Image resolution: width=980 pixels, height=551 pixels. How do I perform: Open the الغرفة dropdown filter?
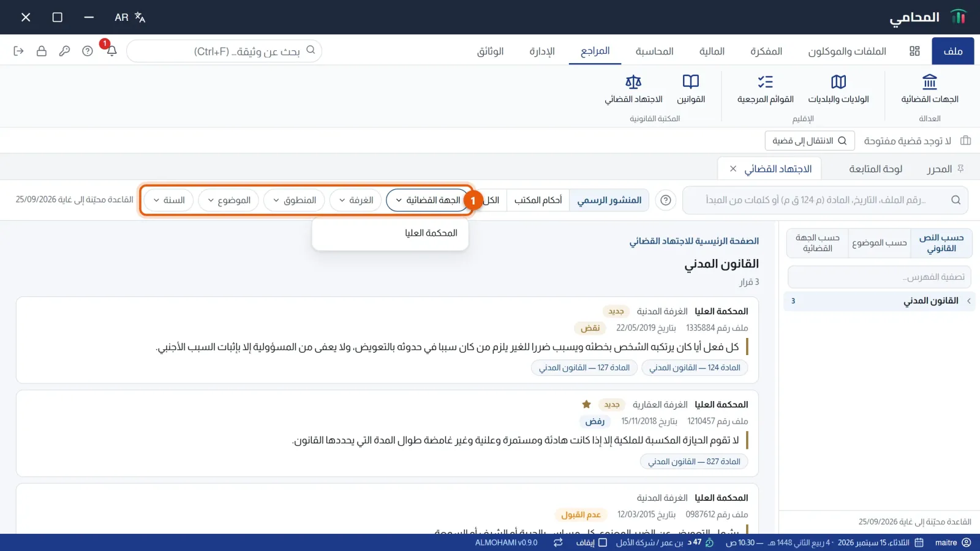click(356, 200)
